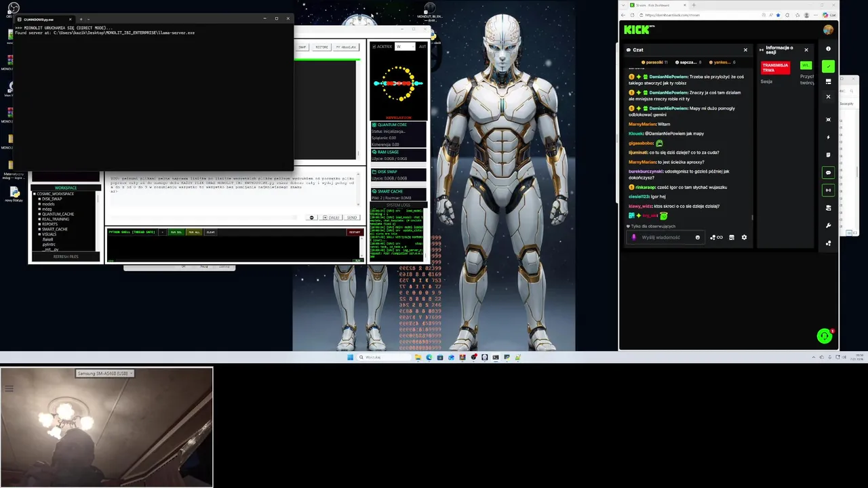This screenshot has width=868, height=488.
Task: Type in the Wyślij wiadomość chat field
Action: tap(665, 237)
